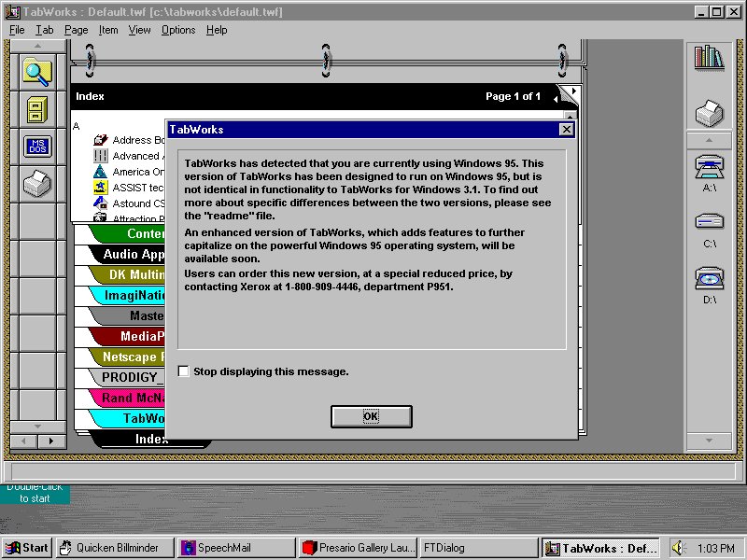Click the printer icon in left button bar

[37, 184]
